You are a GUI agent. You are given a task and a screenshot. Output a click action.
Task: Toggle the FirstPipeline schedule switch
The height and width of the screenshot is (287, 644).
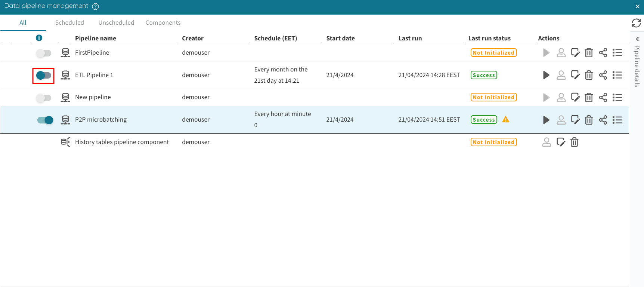click(x=44, y=53)
